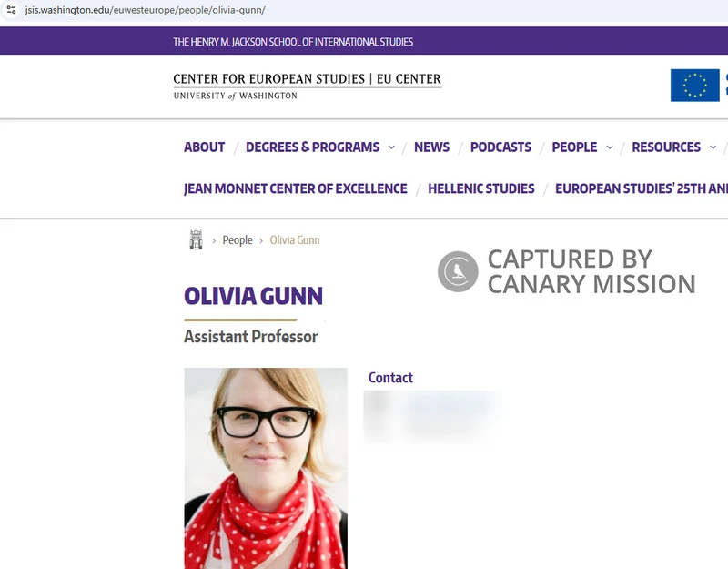Click the Center for European Studies logo

[x=307, y=86]
